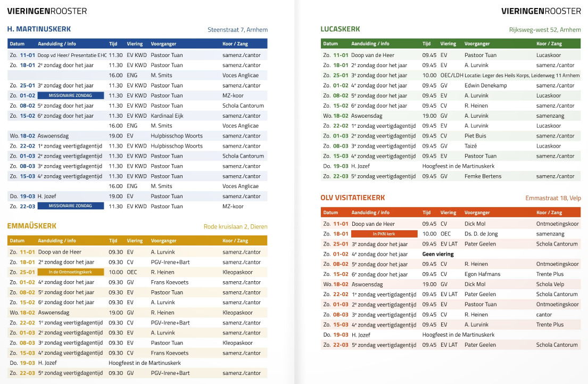Open the Steenstraat 7, Arnhem address
588x384 pixels.
[x=237, y=30]
